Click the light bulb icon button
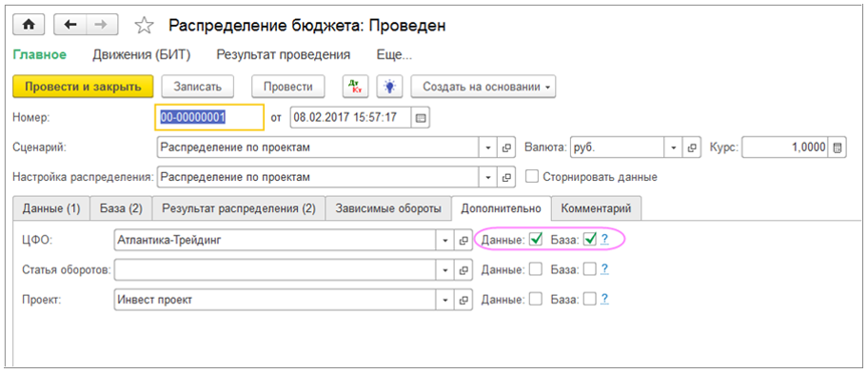Screen dimensions: 868x374 coord(390,87)
